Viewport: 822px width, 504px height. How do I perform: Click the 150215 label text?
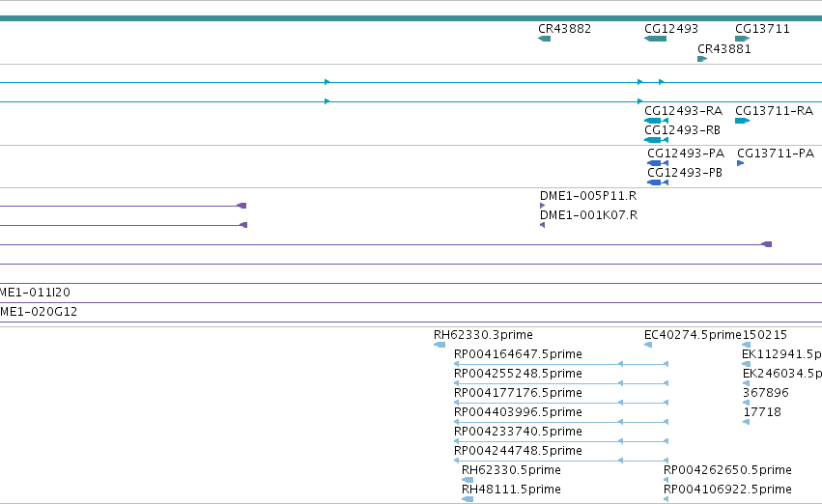765,335
